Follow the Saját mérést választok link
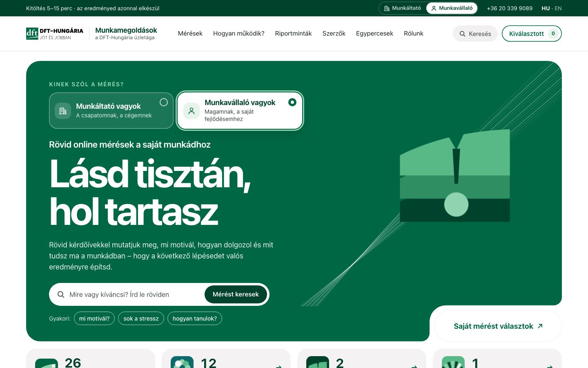 tap(498, 326)
